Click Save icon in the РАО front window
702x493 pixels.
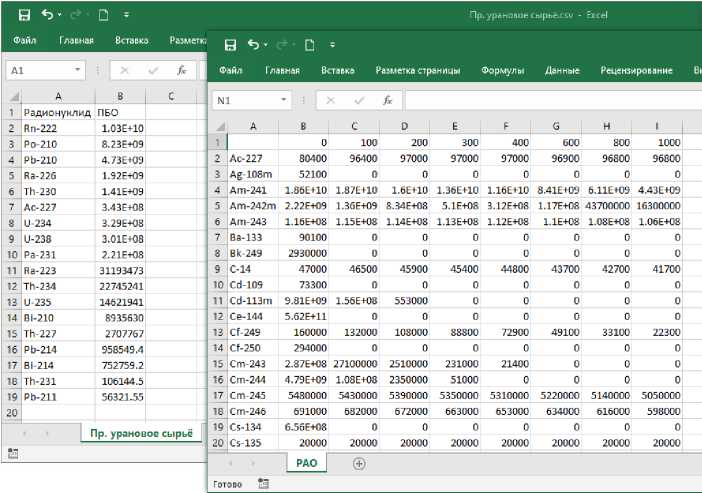click(x=230, y=45)
